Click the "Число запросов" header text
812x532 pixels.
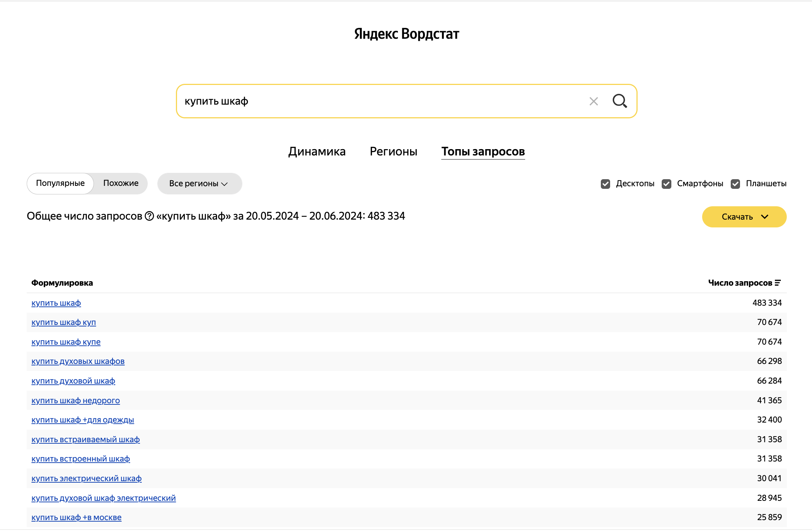(740, 283)
